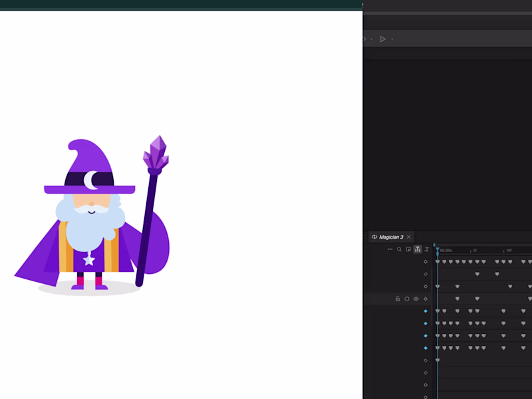Select the lone keyframe in the single-keyframe row
532x399 pixels.
point(438,360)
